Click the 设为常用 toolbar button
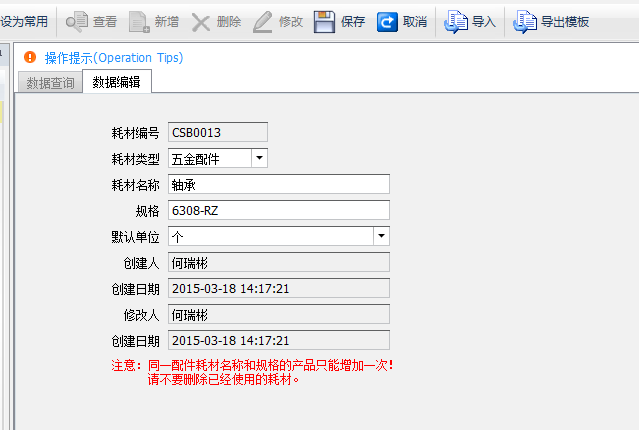Viewport: 639px width, 430px height. tap(24, 22)
